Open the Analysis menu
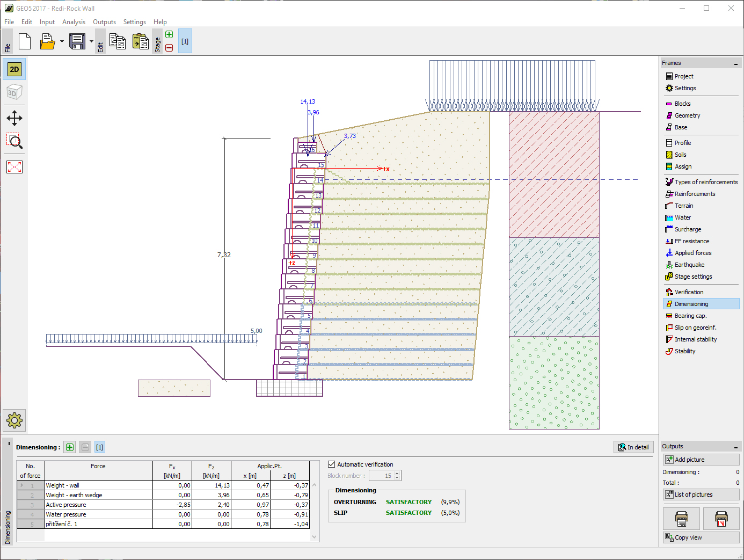The height and width of the screenshot is (560, 744). pos(74,22)
